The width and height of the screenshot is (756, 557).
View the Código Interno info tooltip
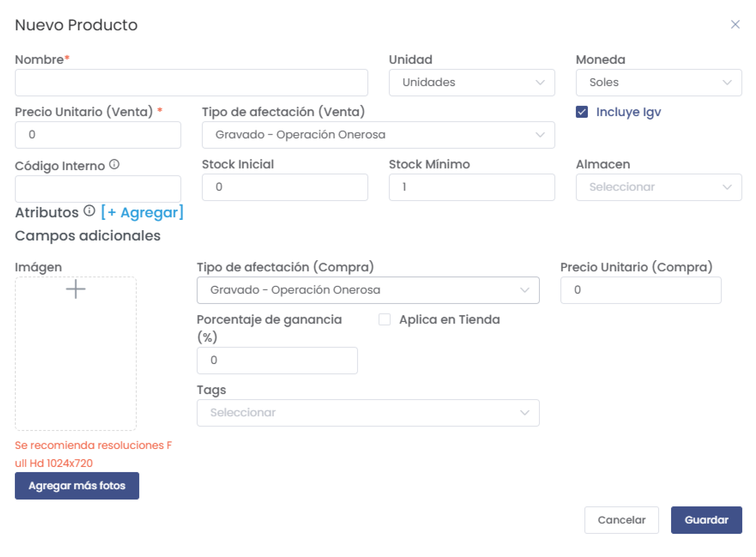115,164
